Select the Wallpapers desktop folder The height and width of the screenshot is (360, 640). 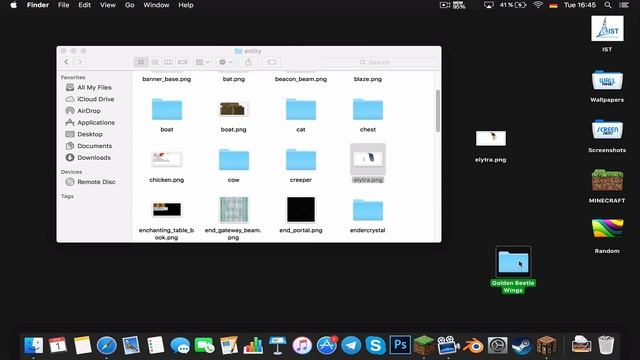(607, 80)
